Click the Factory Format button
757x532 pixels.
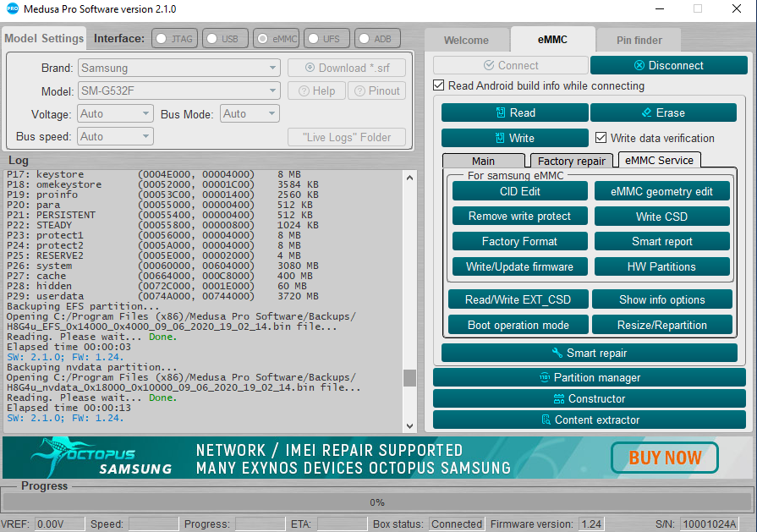click(x=520, y=241)
